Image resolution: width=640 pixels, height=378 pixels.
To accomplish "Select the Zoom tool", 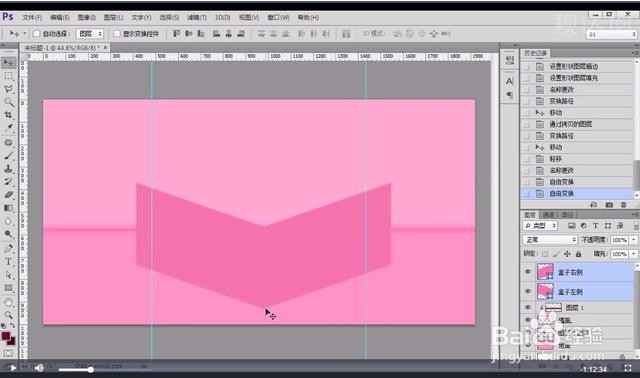I will pos(8,315).
